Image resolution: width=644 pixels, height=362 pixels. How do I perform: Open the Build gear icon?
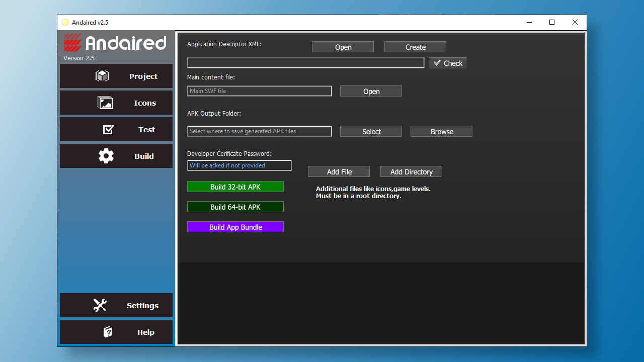click(x=106, y=156)
